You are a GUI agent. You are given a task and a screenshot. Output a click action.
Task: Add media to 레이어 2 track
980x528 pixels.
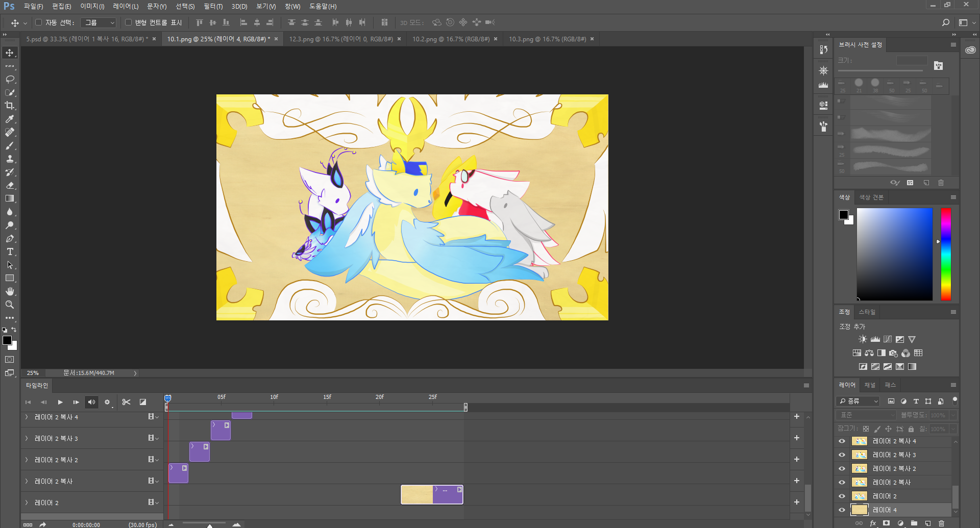797,502
